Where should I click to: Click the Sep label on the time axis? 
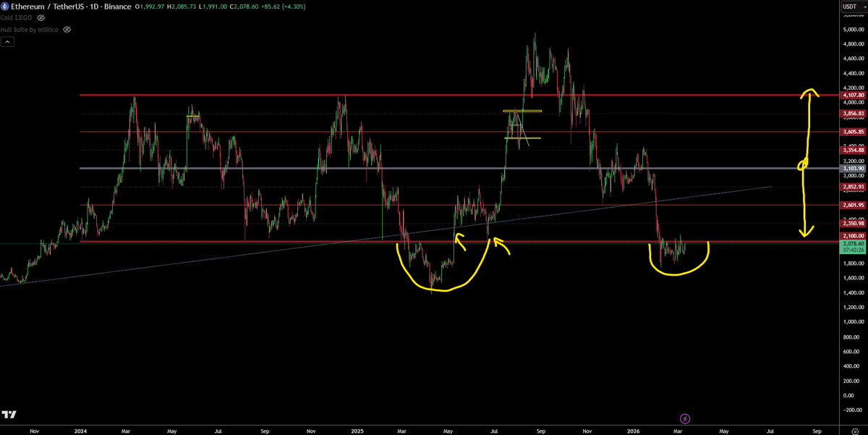(x=264, y=430)
